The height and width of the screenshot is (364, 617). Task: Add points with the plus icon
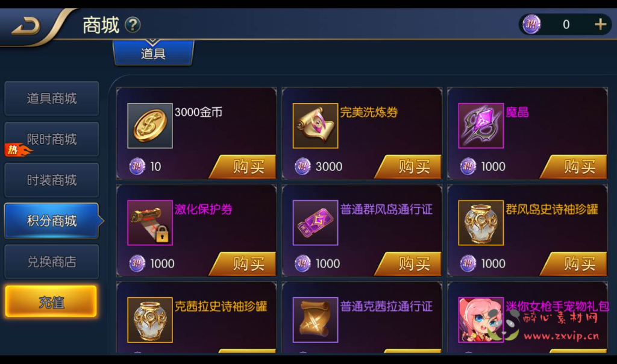(600, 24)
